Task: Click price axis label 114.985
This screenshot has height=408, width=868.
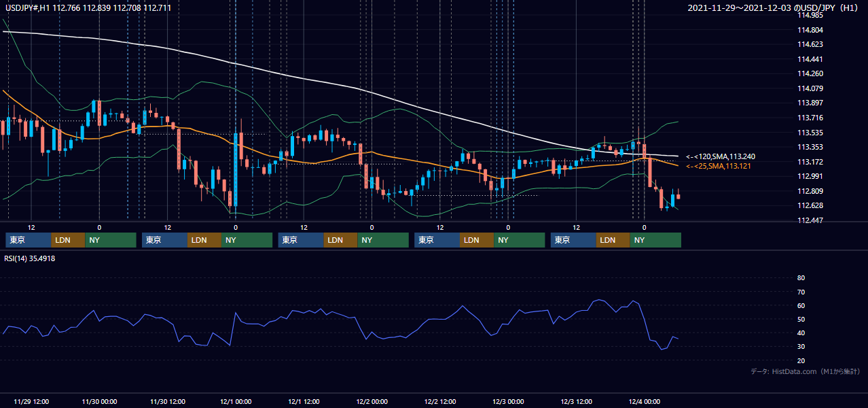Action: coord(810,15)
